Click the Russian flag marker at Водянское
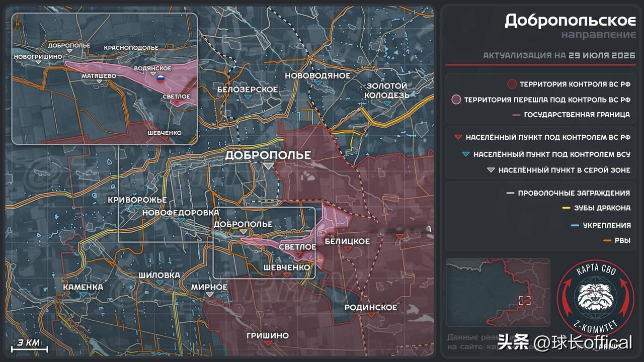The width and height of the screenshot is (644, 362). 160,78
